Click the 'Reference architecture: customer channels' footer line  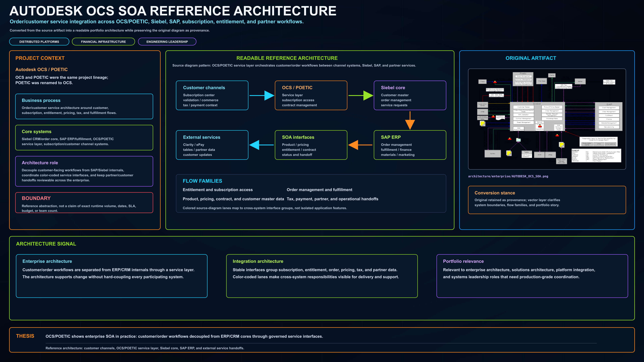click(145, 348)
